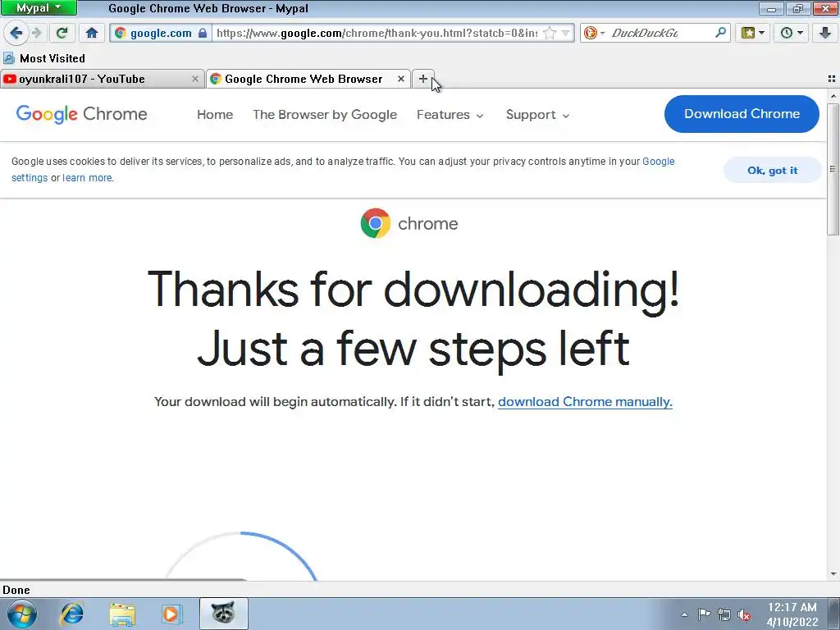The image size is (840, 630).
Task: Open Most Visited bookmarks folder
Action: [x=44, y=58]
